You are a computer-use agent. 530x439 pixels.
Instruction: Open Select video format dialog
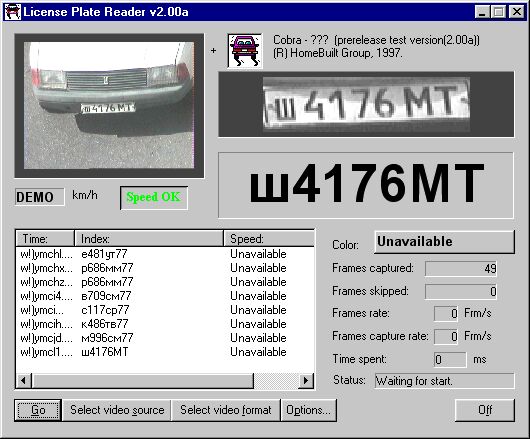coord(226,410)
